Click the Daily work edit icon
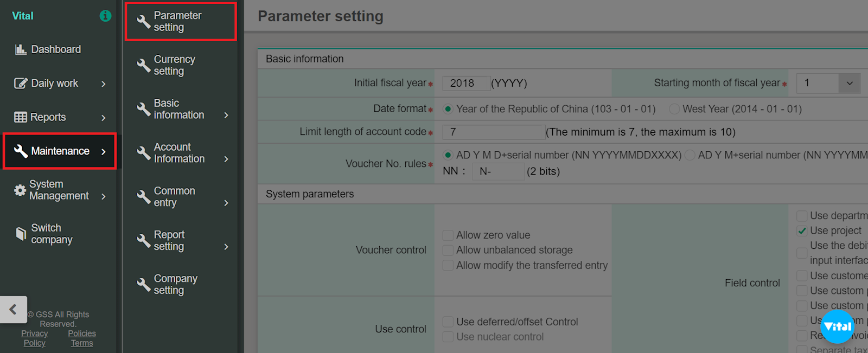The width and height of the screenshot is (868, 353). click(21, 84)
